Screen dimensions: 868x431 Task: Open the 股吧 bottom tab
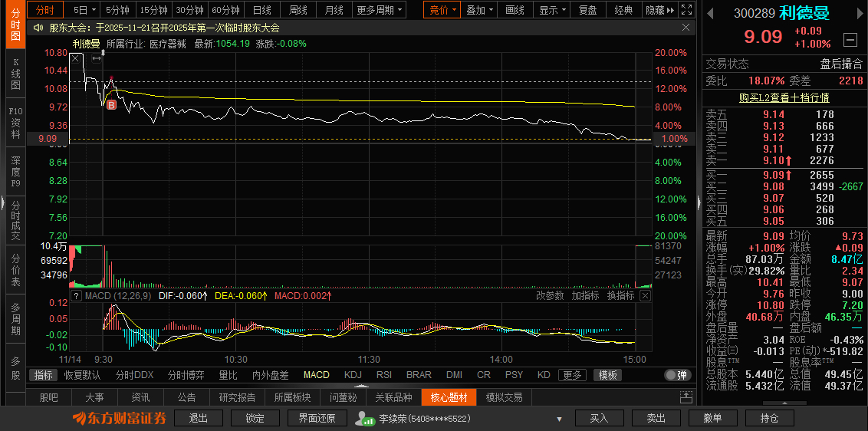point(49,397)
